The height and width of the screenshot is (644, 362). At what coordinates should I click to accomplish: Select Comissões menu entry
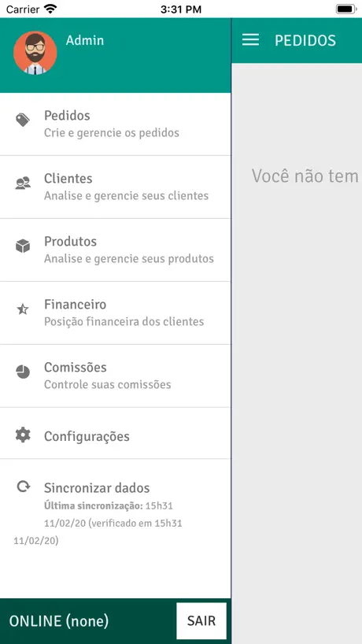pos(116,376)
